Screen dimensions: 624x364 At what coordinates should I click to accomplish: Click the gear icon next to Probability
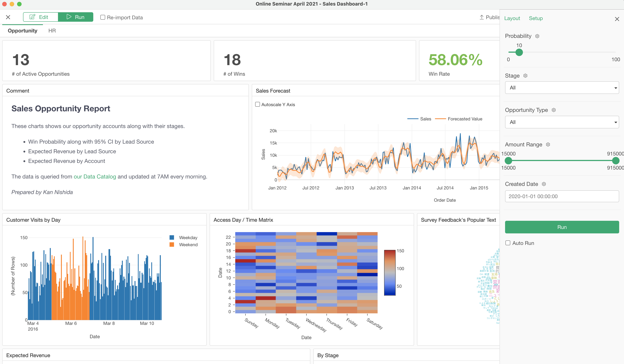pyautogui.click(x=537, y=36)
